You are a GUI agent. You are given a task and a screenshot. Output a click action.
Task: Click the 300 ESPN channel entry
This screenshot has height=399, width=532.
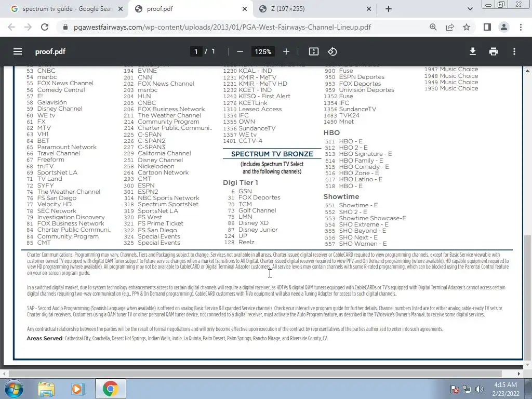[139, 185]
